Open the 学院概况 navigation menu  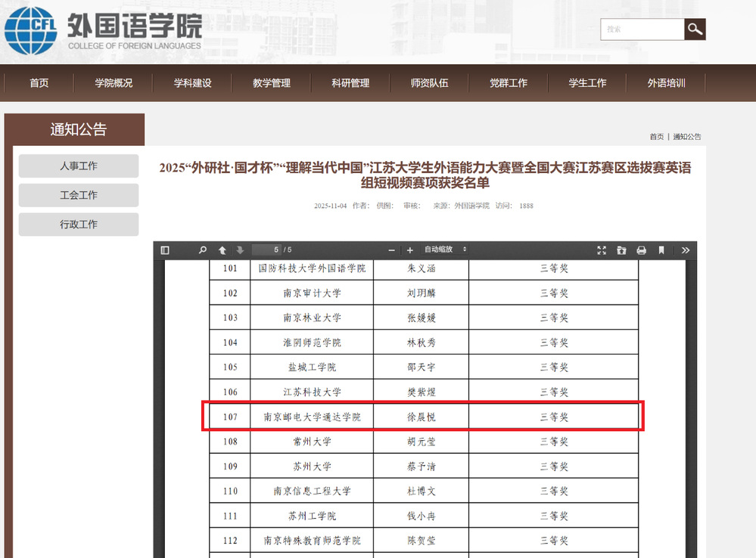pyautogui.click(x=114, y=83)
